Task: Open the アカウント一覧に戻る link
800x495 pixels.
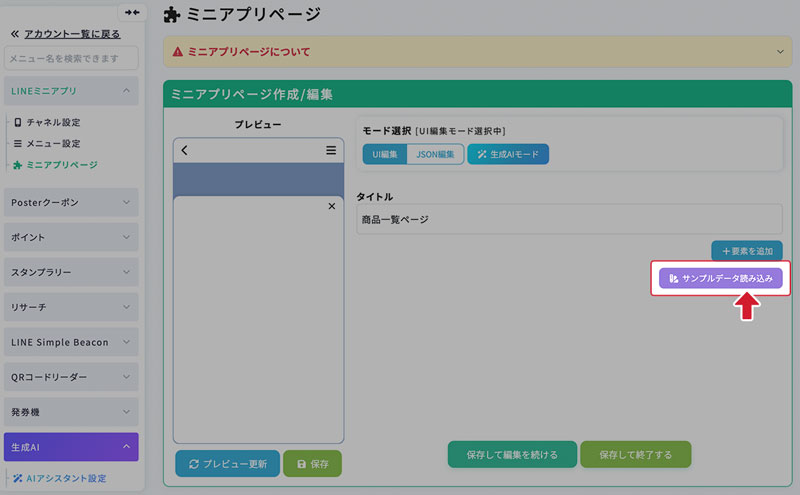Action: 72,34
